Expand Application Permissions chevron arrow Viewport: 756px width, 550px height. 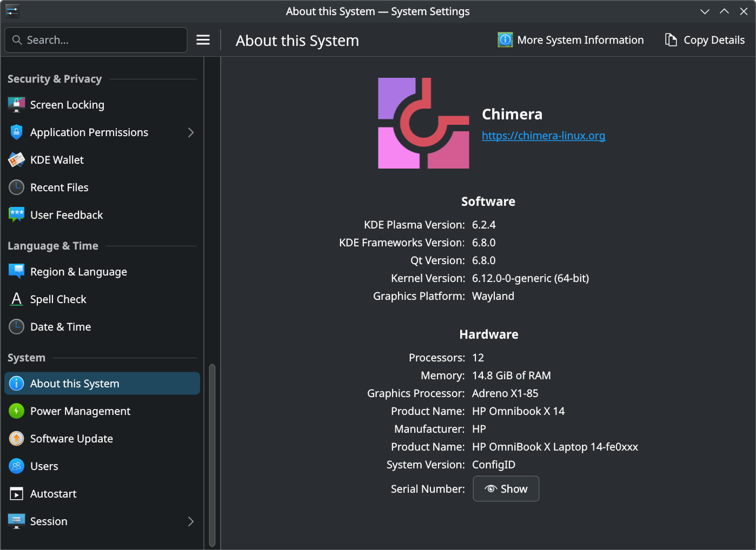(191, 133)
